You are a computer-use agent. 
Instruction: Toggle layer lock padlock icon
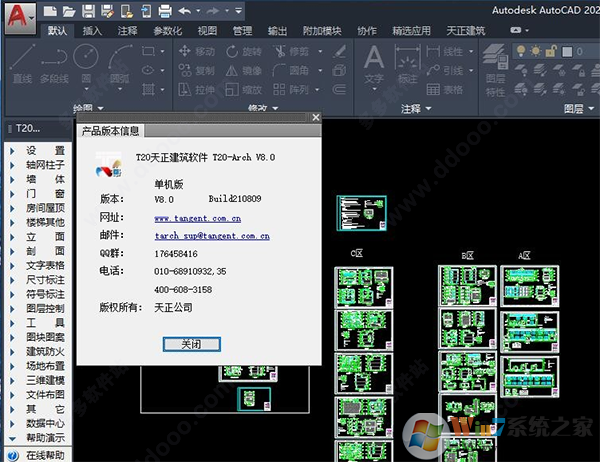click(551, 51)
